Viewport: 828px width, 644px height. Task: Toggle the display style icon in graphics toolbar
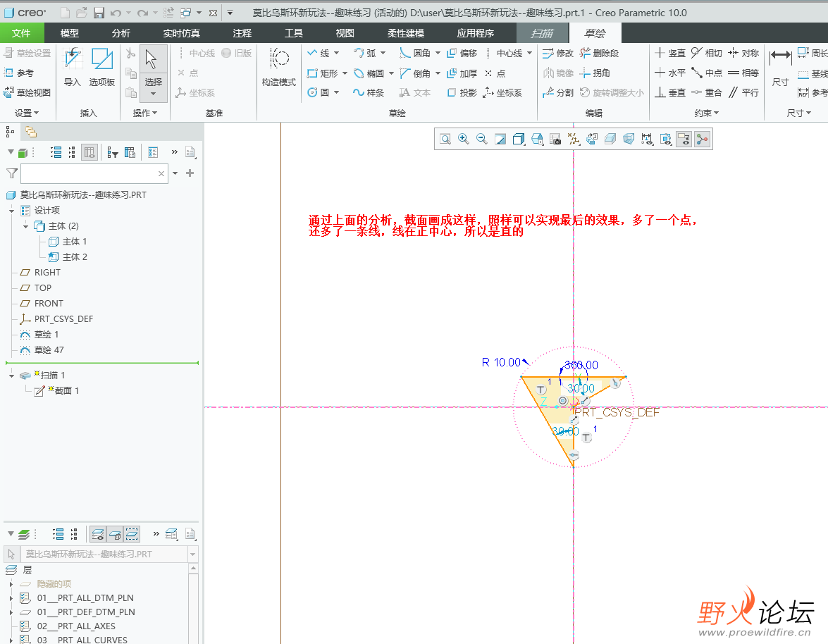point(519,139)
